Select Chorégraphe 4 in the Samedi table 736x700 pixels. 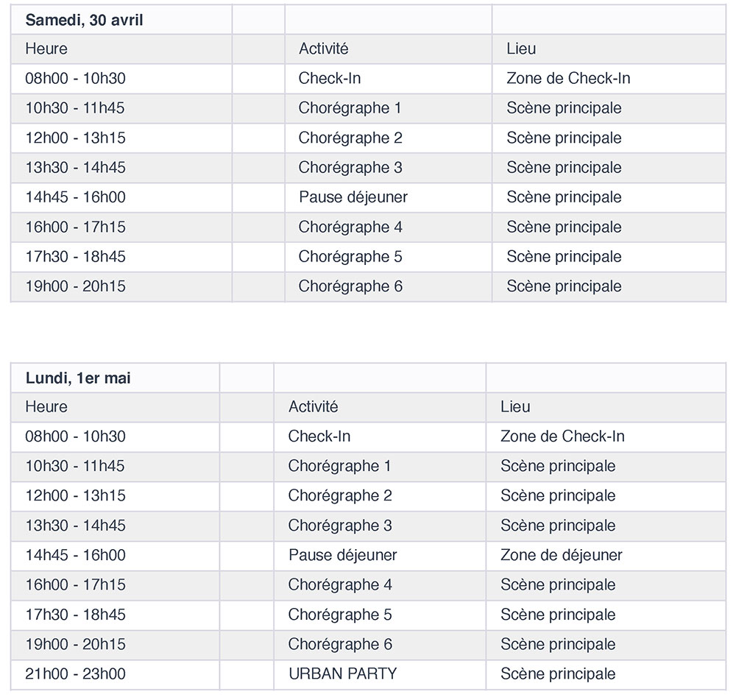coord(350,227)
